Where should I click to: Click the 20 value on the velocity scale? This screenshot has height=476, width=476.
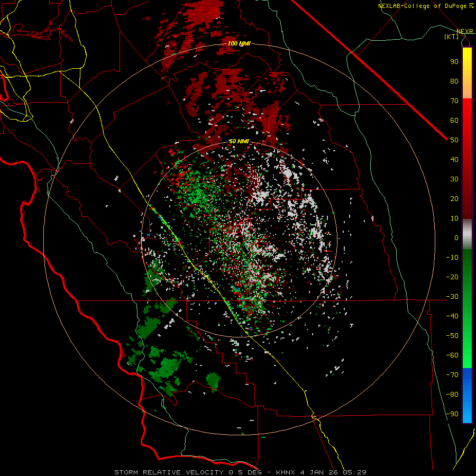[x=454, y=198]
